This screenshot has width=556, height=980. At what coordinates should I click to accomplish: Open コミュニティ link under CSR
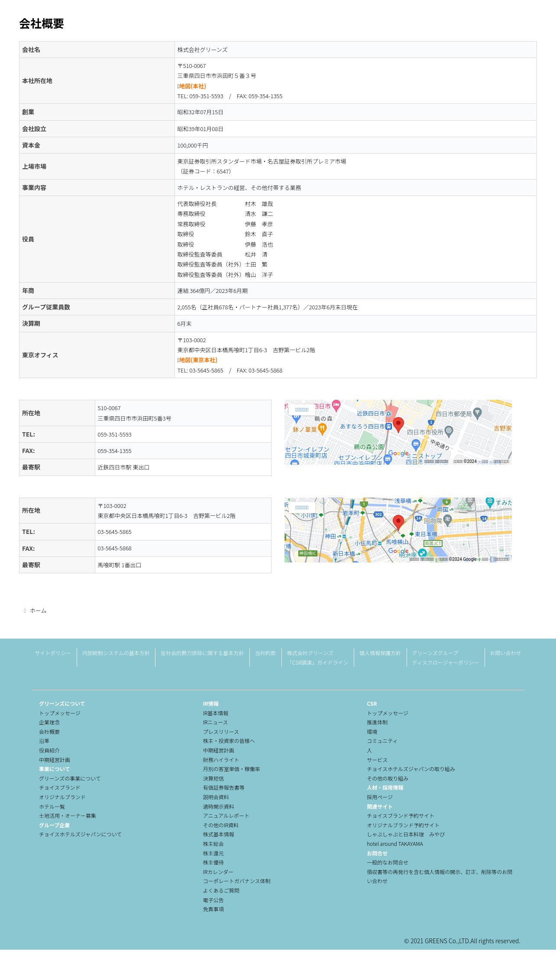pos(382,741)
